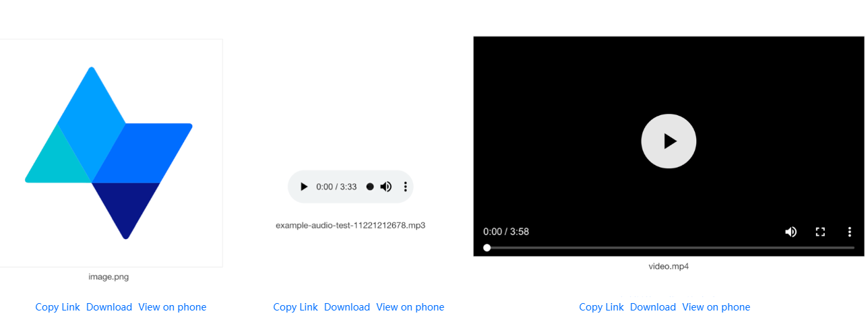This screenshot has height=326, width=868.
Task: Open the video player three-dot more options
Action: [849, 232]
